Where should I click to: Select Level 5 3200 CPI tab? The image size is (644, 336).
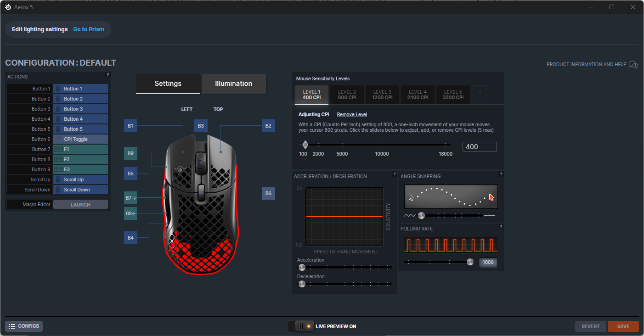point(453,95)
